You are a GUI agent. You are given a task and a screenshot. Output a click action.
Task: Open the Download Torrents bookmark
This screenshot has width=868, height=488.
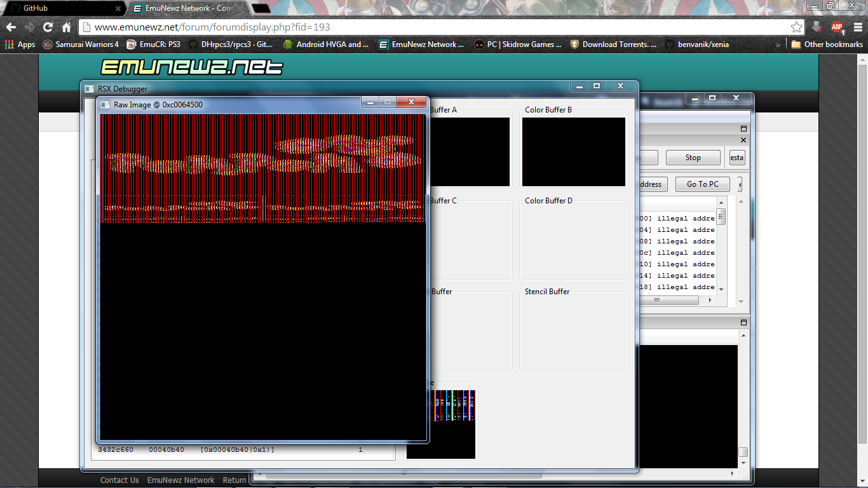pos(613,44)
